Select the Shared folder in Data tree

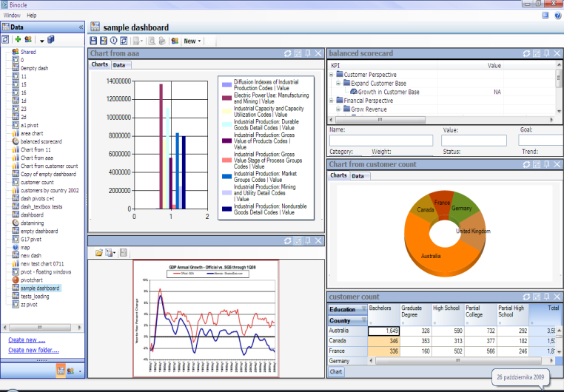[x=28, y=52]
